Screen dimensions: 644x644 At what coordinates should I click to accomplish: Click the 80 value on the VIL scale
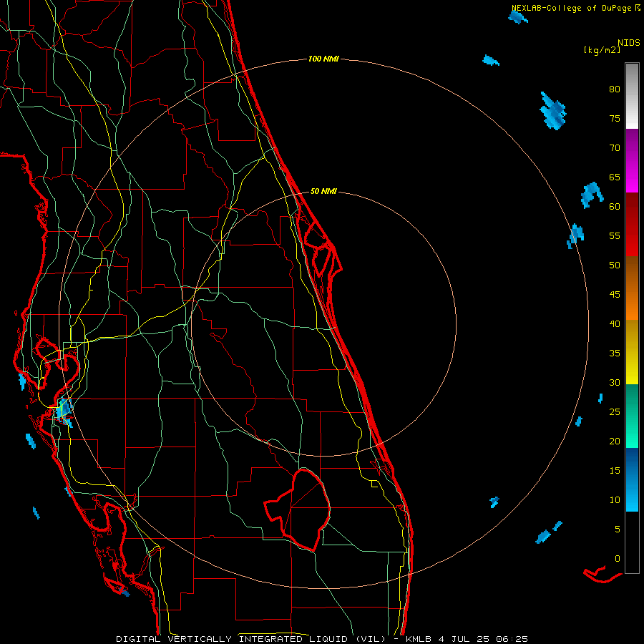pyautogui.click(x=615, y=89)
